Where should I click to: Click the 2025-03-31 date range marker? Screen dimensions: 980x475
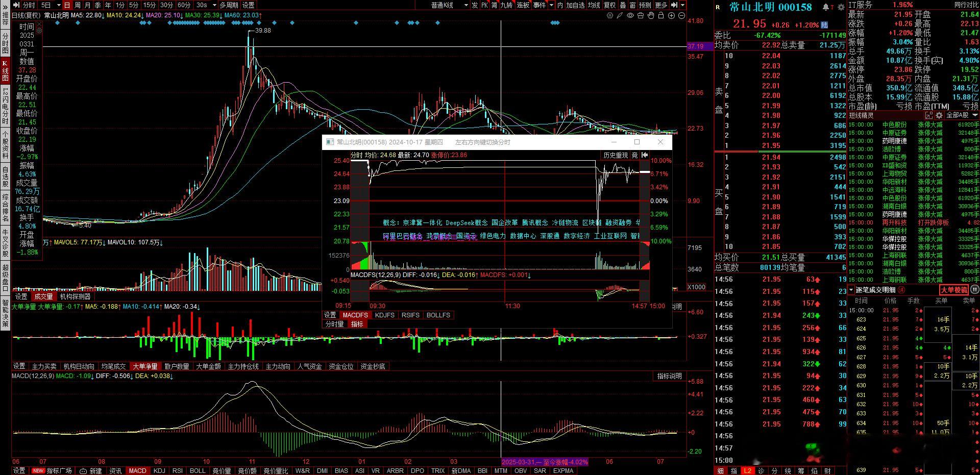pyautogui.click(x=545, y=462)
